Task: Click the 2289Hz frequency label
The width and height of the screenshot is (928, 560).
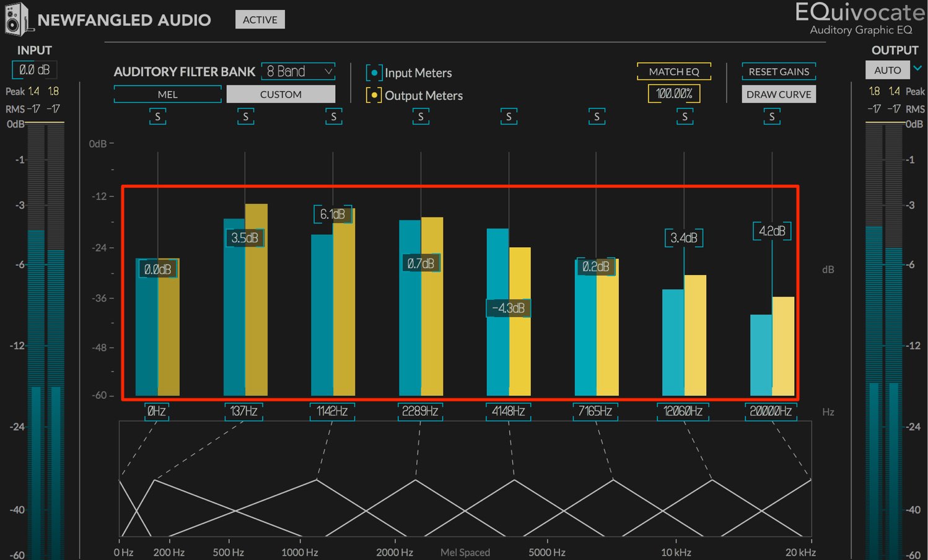Action: point(420,411)
